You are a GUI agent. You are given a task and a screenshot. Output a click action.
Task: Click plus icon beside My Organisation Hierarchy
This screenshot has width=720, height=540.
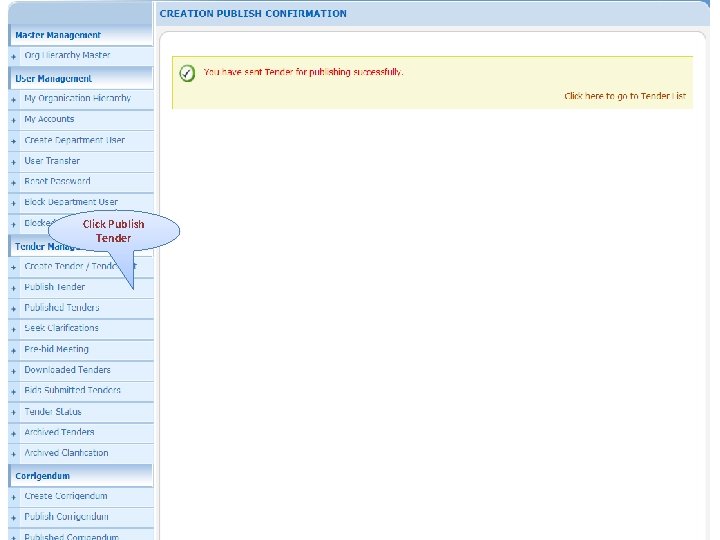(14, 100)
